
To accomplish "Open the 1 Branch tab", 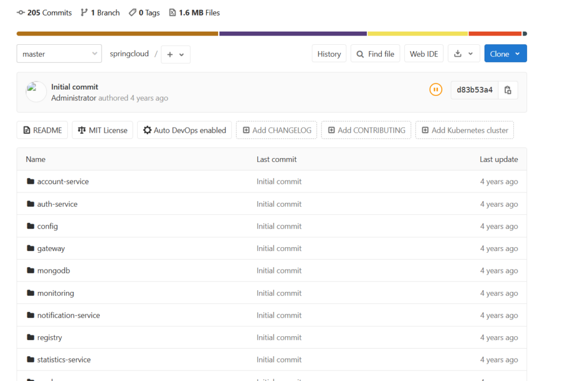I will pos(100,13).
